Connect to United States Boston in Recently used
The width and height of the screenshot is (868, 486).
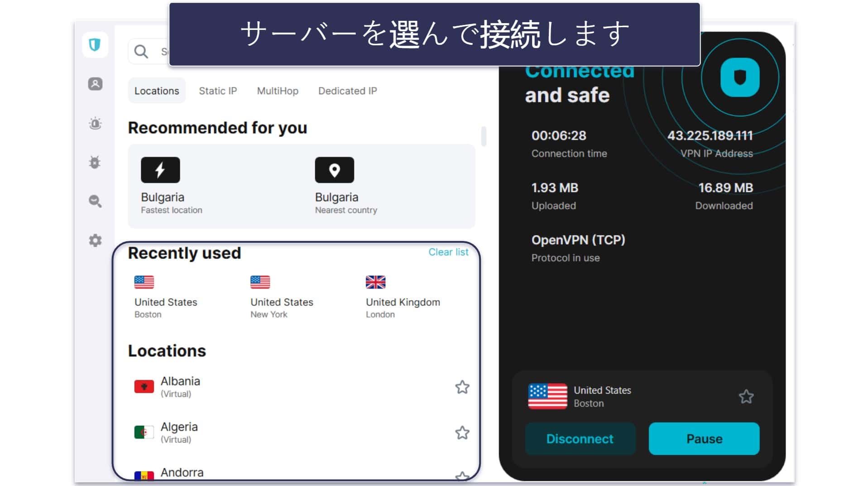pos(166,297)
